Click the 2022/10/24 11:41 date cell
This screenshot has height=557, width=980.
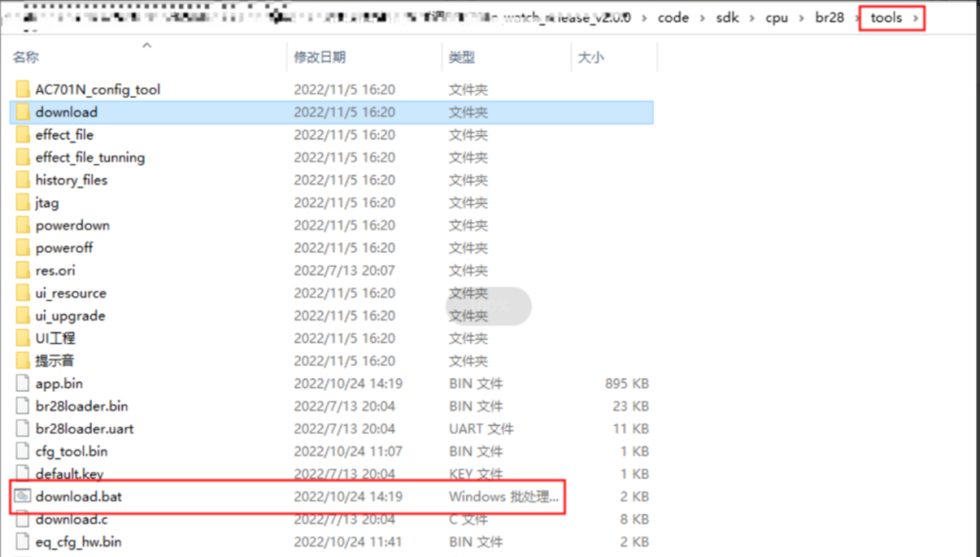pos(348,541)
